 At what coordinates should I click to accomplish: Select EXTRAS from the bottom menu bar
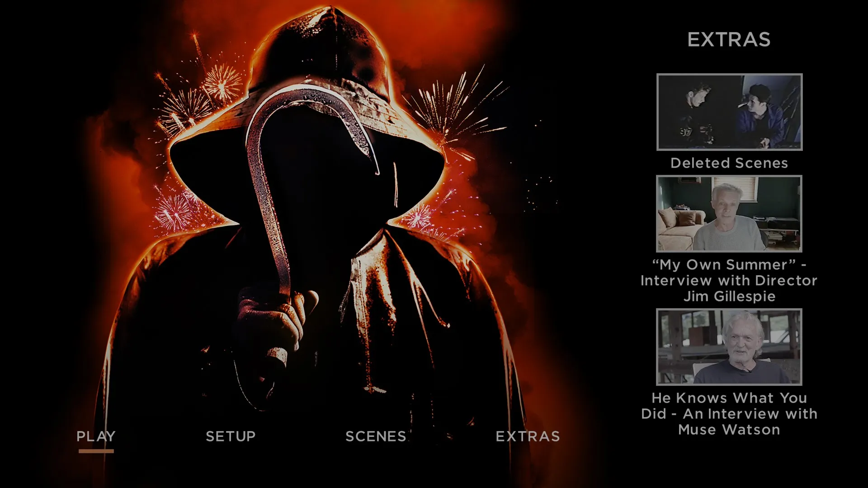(528, 436)
